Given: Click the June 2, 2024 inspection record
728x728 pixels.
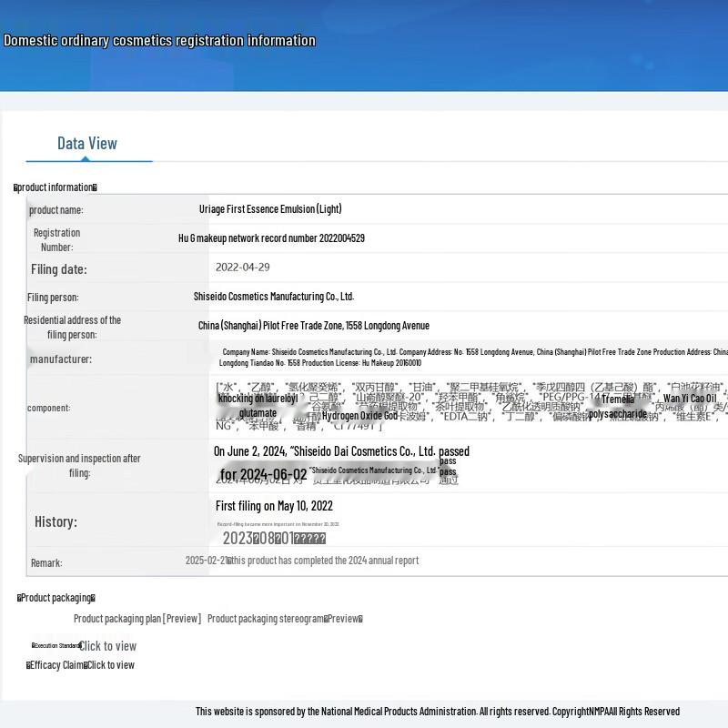Looking at the screenshot, I should [341, 451].
